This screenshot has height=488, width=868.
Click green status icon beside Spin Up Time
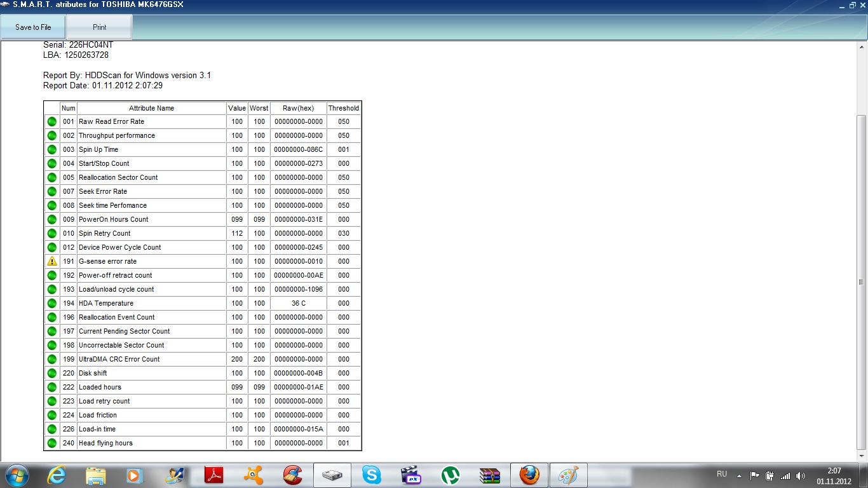pyautogui.click(x=52, y=149)
